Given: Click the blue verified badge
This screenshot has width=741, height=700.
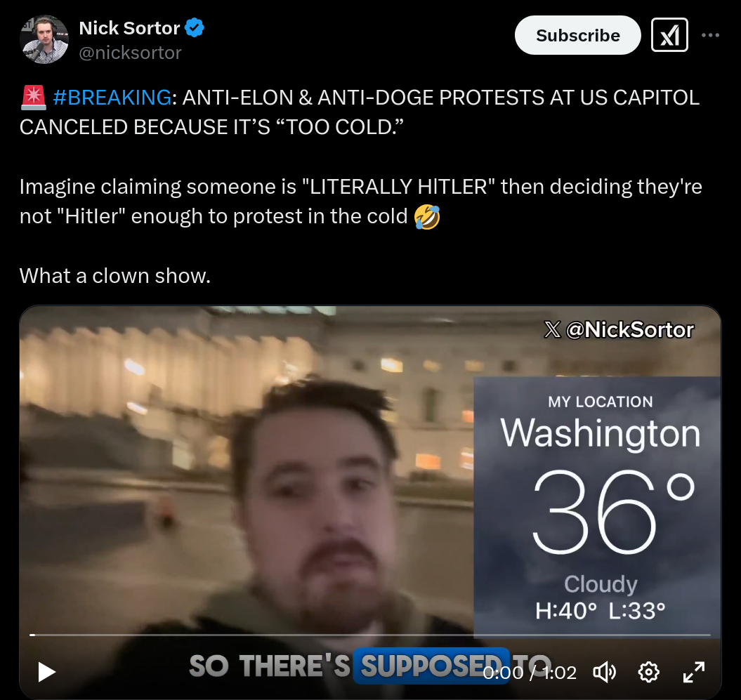Looking at the screenshot, I should (x=195, y=28).
